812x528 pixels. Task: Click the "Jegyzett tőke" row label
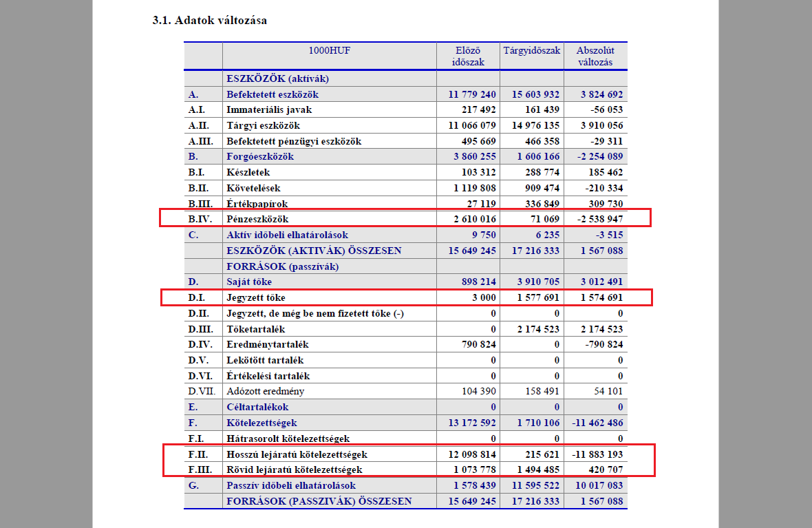[255, 298]
